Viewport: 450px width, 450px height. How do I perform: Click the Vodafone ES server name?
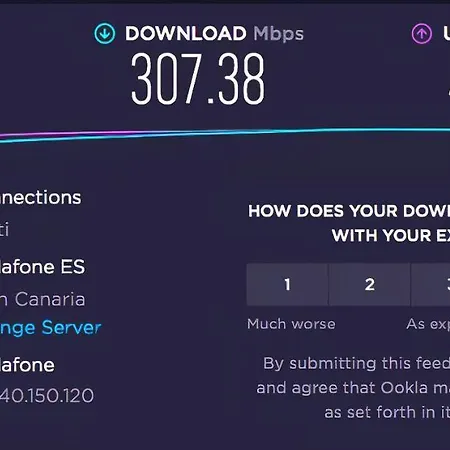click(x=42, y=267)
